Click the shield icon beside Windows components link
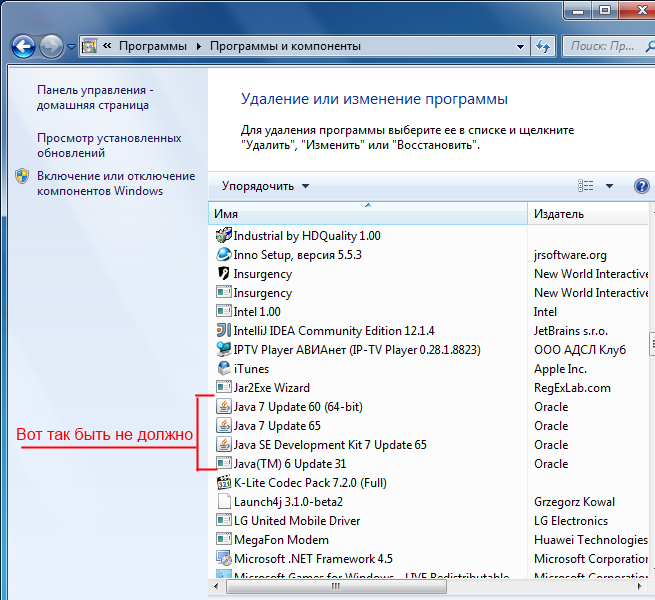The image size is (655, 600). coord(22,176)
